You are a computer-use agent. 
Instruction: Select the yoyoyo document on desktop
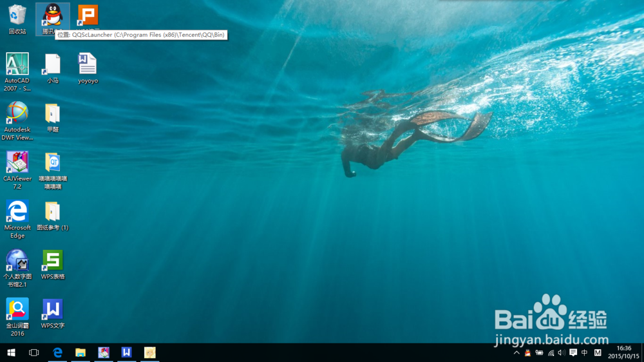(x=88, y=68)
